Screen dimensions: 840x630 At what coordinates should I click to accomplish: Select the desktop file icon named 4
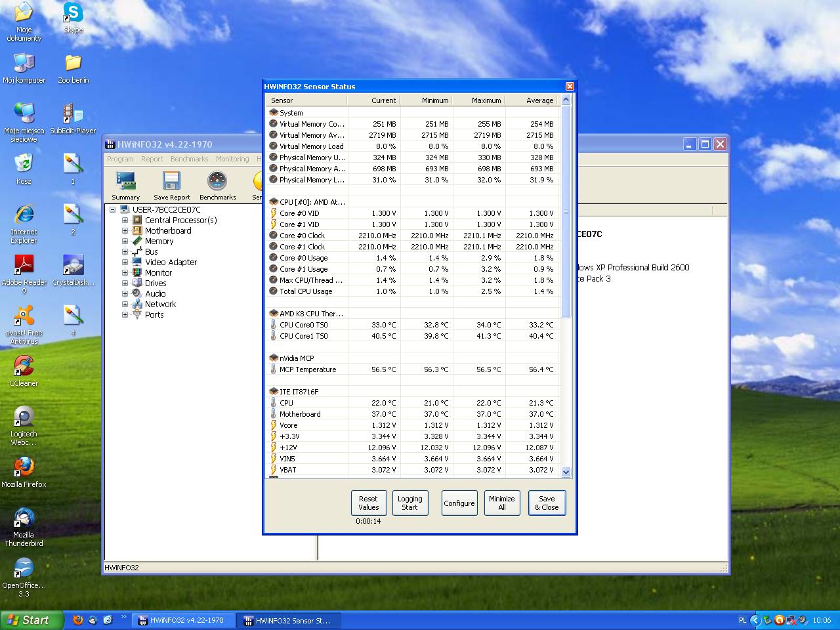73,321
